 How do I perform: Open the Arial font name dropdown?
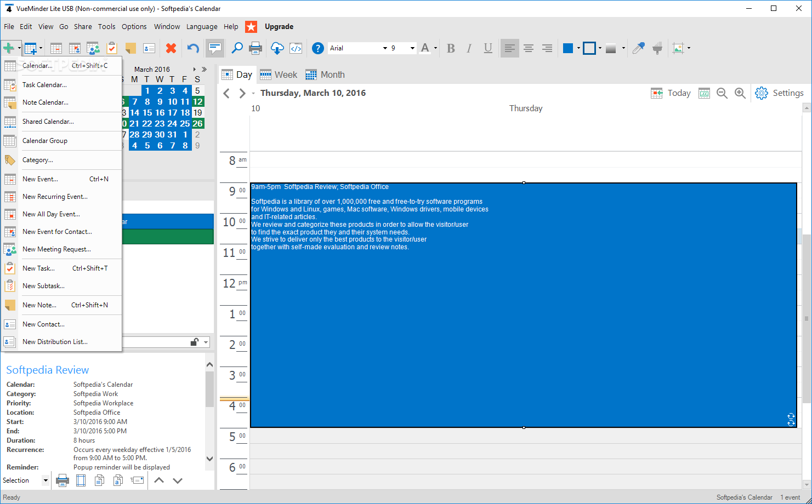(x=385, y=48)
